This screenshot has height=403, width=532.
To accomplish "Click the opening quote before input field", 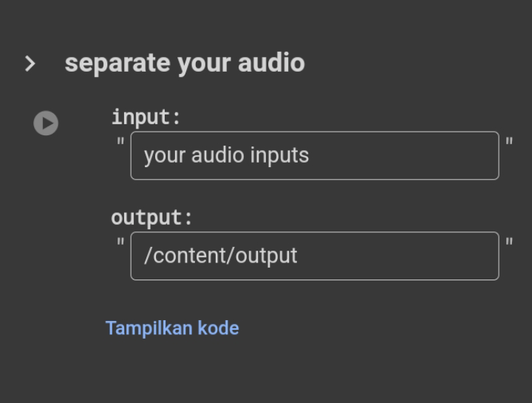I will click(x=120, y=141).
